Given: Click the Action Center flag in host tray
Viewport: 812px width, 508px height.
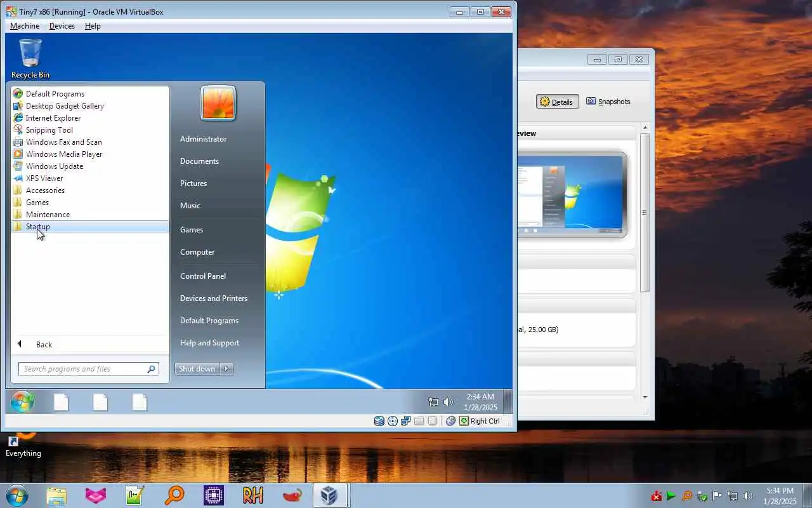Looking at the screenshot, I should tap(717, 496).
